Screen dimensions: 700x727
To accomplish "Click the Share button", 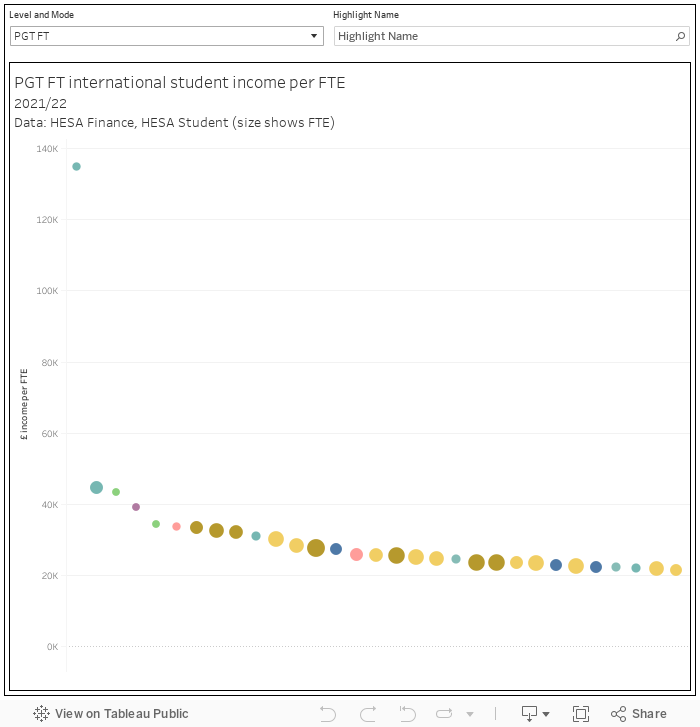I will coord(638,713).
